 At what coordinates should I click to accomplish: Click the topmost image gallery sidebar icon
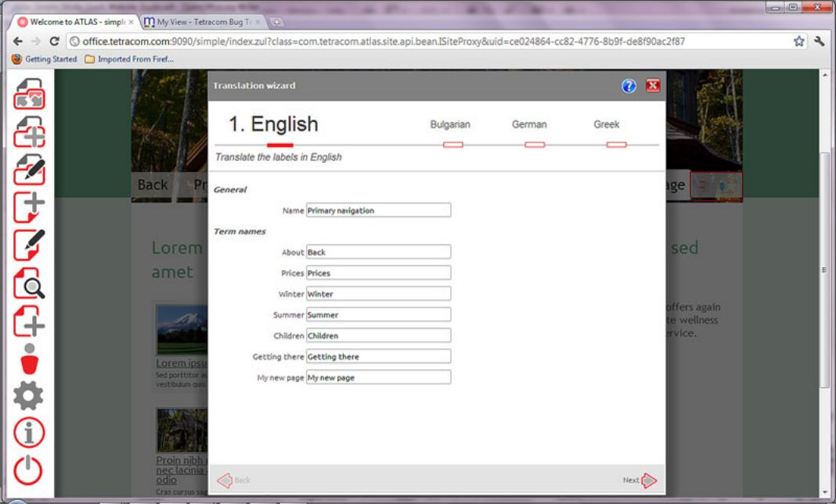[29, 94]
